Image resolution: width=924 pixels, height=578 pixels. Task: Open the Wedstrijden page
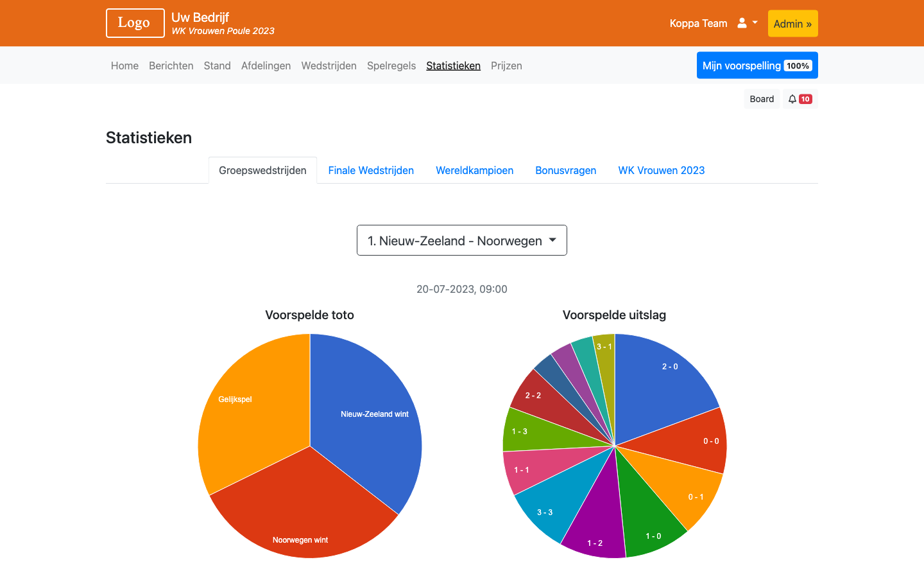[x=329, y=66]
